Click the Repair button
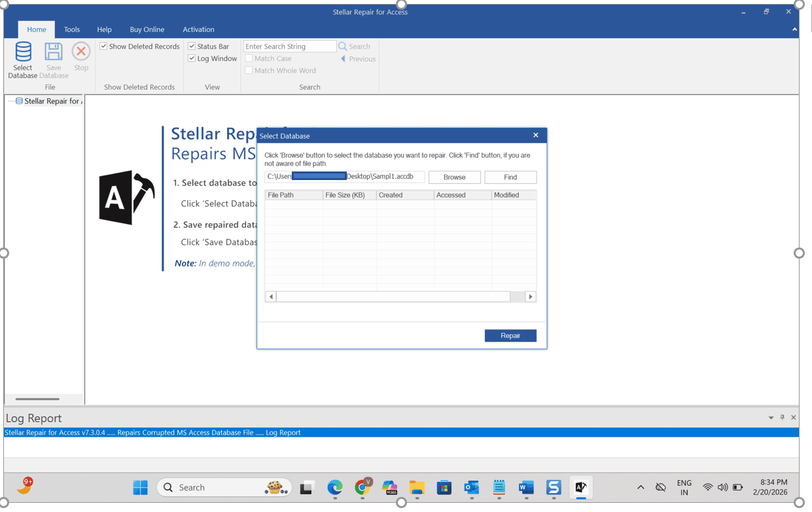Image resolution: width=812 pixels, height=512 pixels. point(510,336)
